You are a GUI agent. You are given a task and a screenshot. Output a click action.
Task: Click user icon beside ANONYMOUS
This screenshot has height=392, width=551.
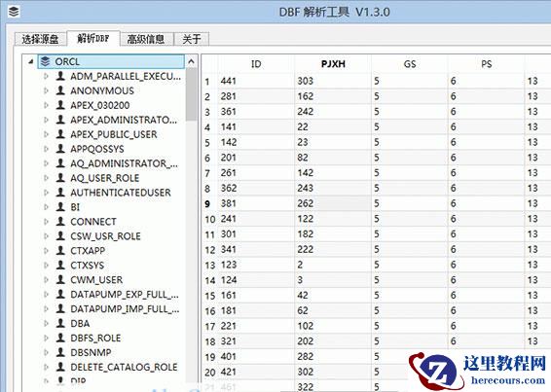coord(60,90)
